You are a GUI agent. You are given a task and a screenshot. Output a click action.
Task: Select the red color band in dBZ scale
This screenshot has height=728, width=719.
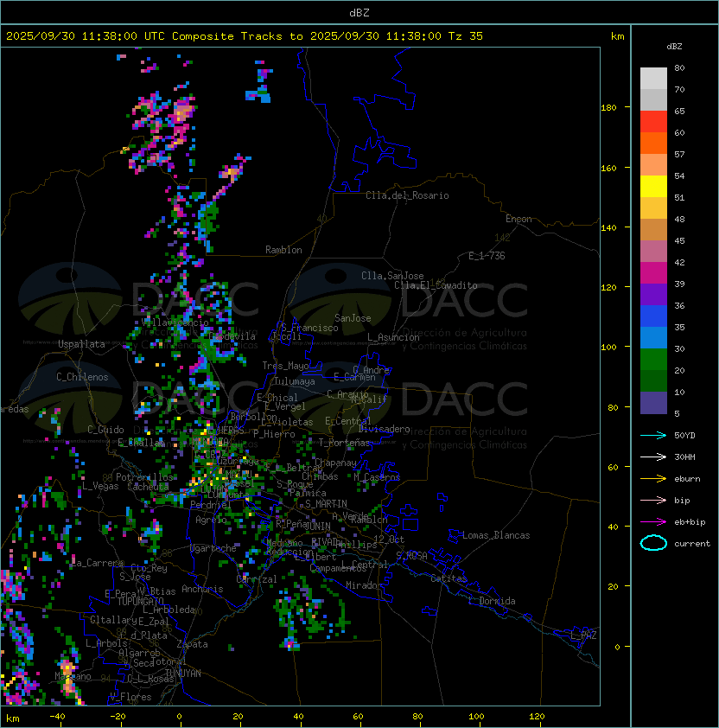pyautogui.click(x=653, y=122)
